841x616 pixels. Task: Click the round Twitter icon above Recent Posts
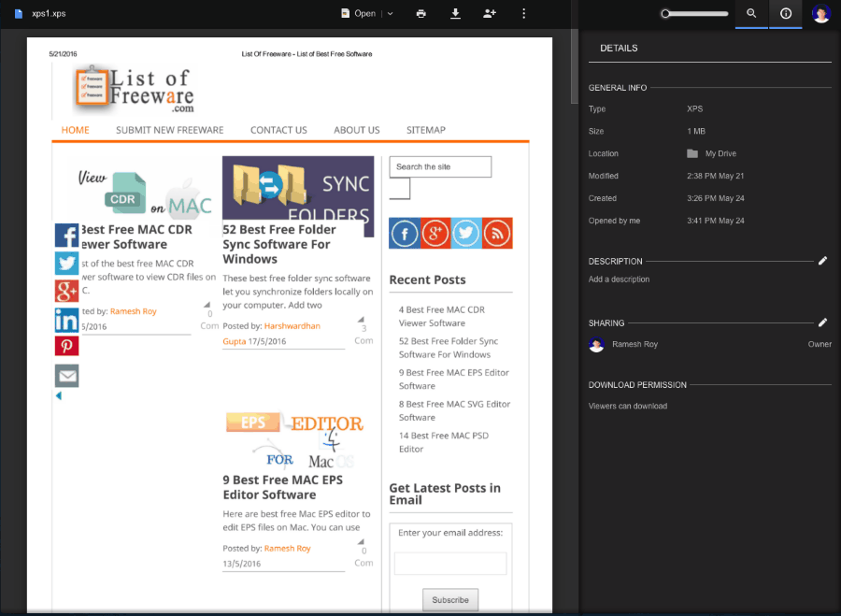tap(466, 234)
